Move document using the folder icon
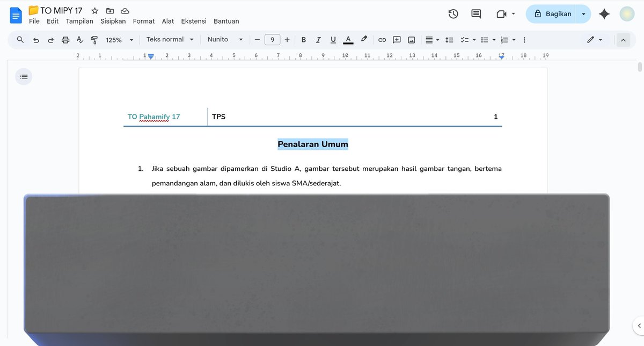Image resolution: width=644 pixels, height=346 pixels. click(110, 11)
